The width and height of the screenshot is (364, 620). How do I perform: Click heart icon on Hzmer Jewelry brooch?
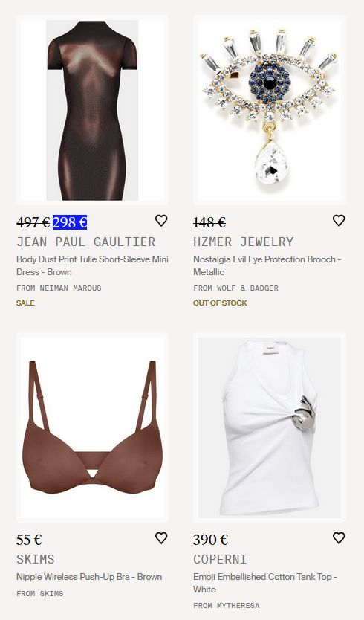pos(339,221)
